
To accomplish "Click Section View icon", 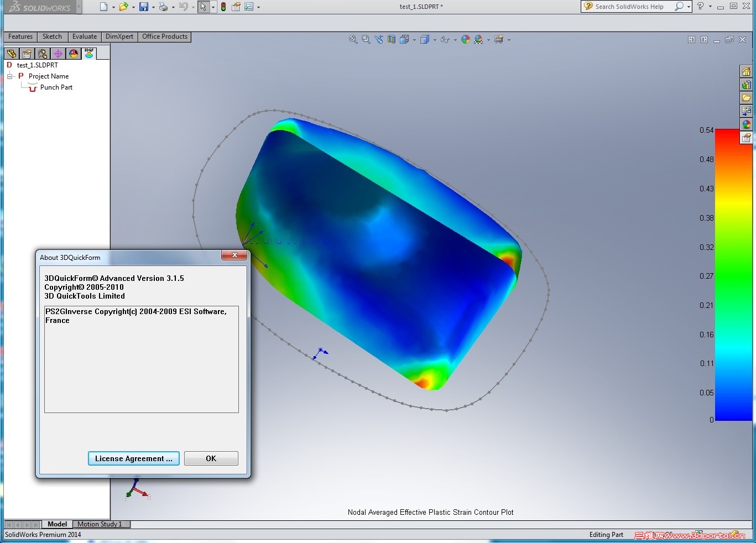I will point(392,39).
